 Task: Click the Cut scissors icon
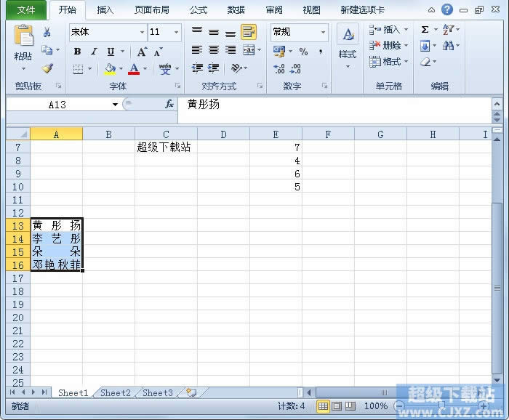[x=47, y=32]
